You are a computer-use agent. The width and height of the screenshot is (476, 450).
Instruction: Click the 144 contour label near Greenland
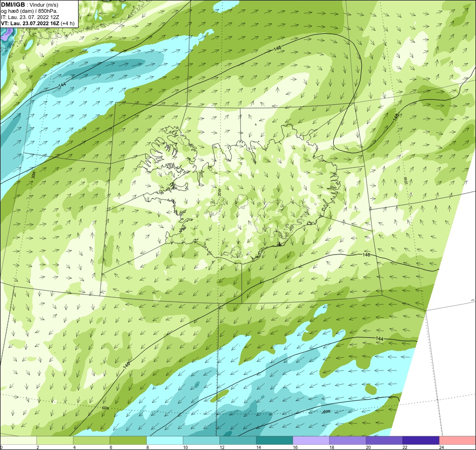click(62, 85)
